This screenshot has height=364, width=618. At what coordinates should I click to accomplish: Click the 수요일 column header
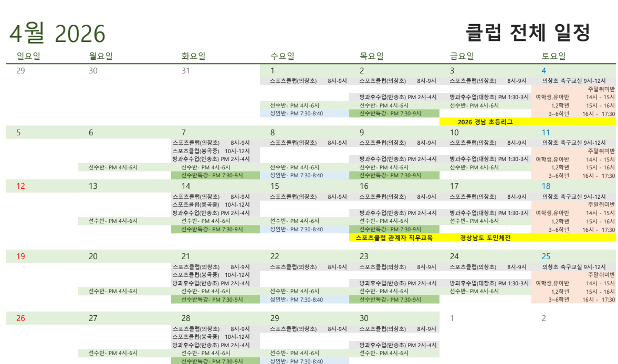[x=282, y=56]
